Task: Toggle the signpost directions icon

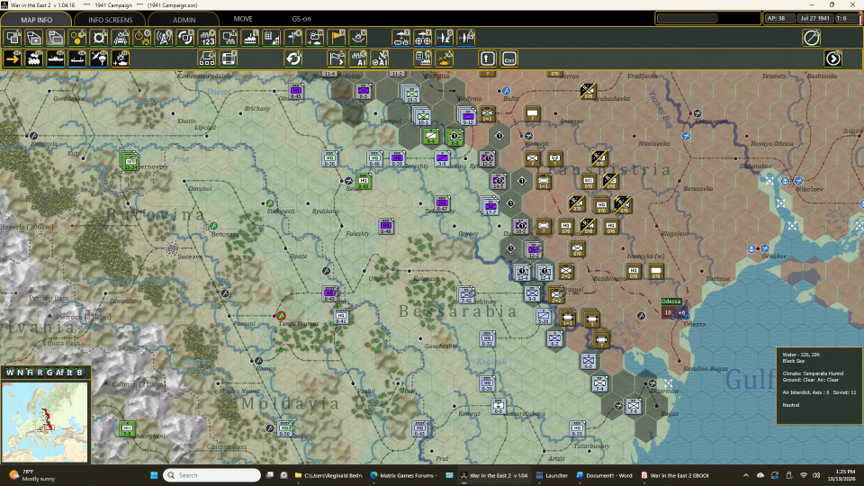Action: (293, 38)
